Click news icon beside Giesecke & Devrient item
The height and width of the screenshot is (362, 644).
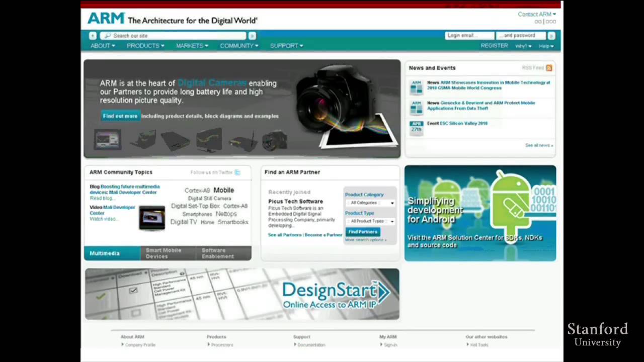point(416,107)
